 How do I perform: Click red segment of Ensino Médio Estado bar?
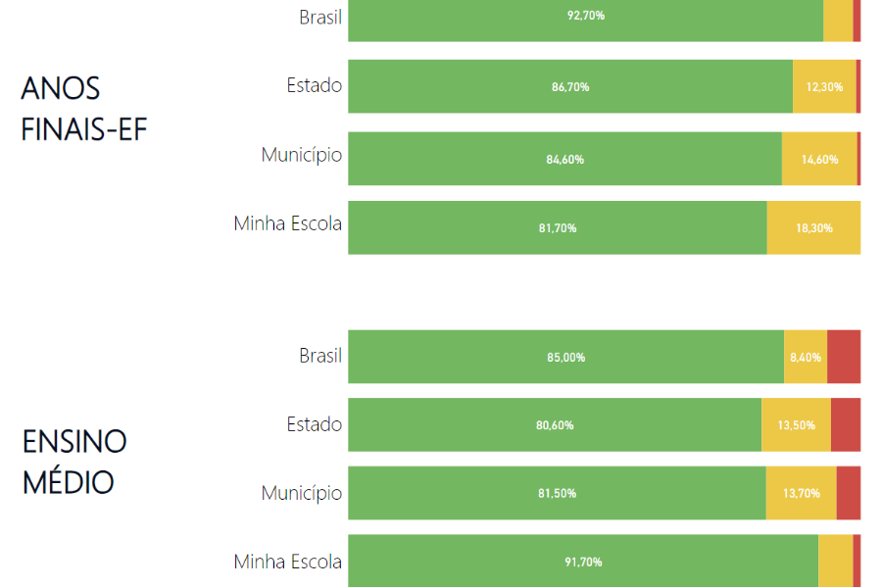846,424
